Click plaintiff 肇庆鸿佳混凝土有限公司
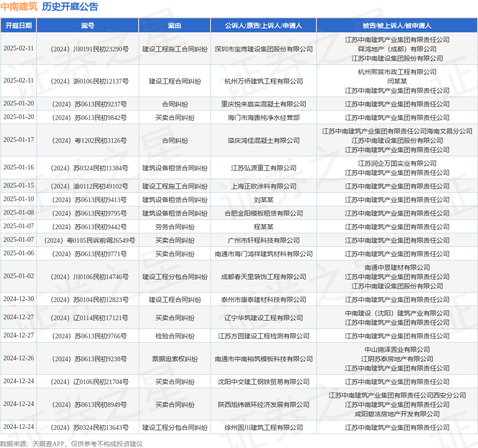The image size is (478, 448). click(x=264, y=140)
